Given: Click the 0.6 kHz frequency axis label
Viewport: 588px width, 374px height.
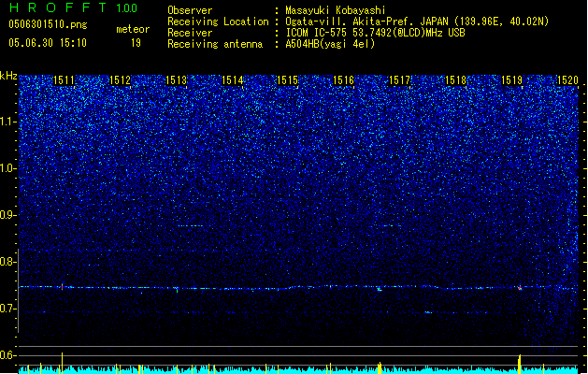Looking at the screenshot, I should (7, 355).
